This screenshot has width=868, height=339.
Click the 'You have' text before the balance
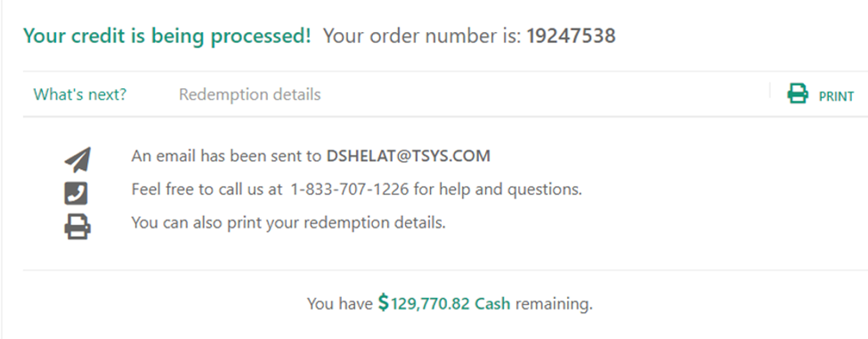coord(340,303)
